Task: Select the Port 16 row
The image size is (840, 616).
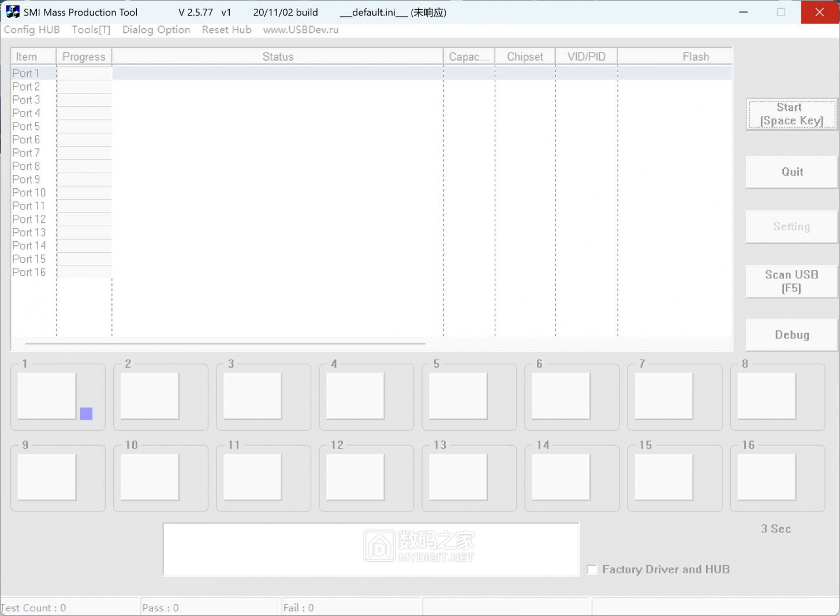Action: (371, 272)
